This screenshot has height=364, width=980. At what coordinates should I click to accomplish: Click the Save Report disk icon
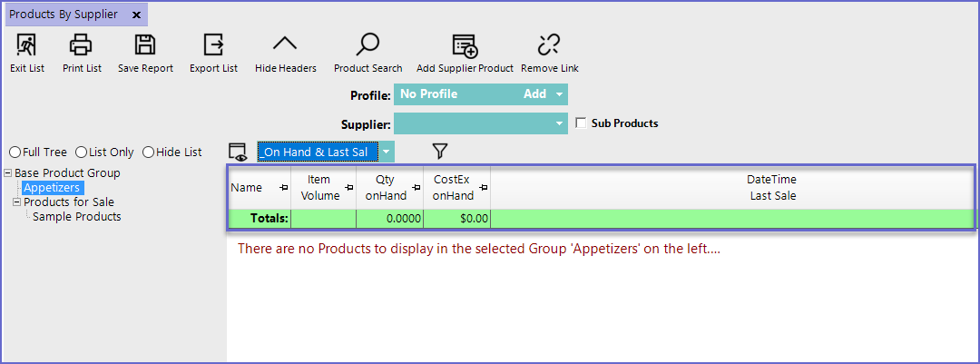145,44
